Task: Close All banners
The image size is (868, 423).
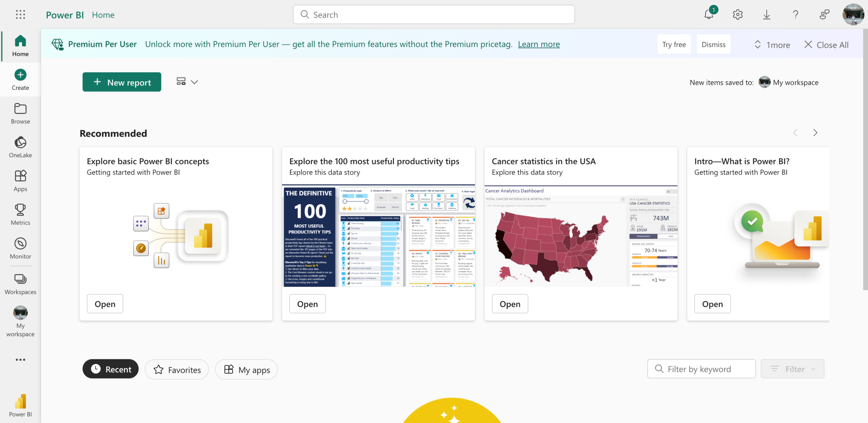Action: (x=827, y=44)
